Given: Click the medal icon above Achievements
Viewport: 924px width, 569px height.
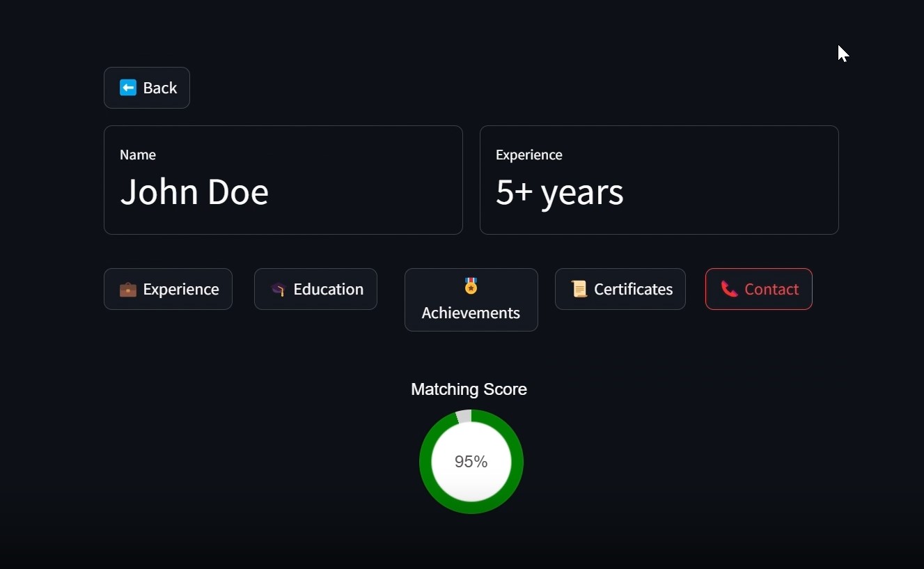Looking at the screenshot, I should [471, 286].
